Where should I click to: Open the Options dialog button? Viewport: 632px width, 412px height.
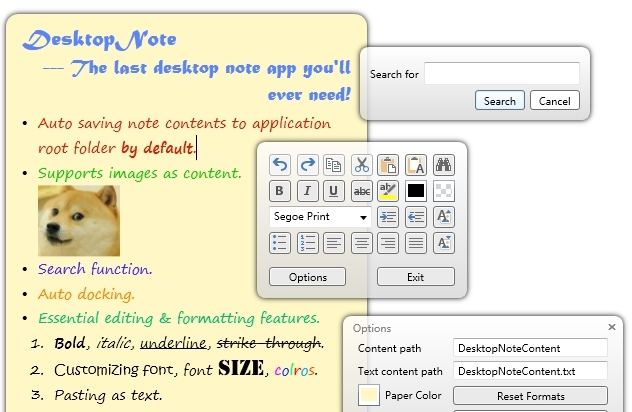(x=308, y=277)
